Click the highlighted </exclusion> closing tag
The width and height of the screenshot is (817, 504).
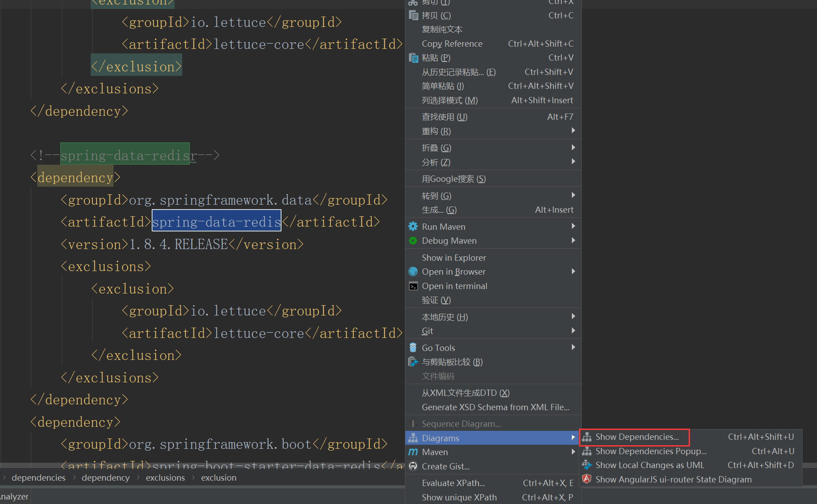click(x=136, y=66)
